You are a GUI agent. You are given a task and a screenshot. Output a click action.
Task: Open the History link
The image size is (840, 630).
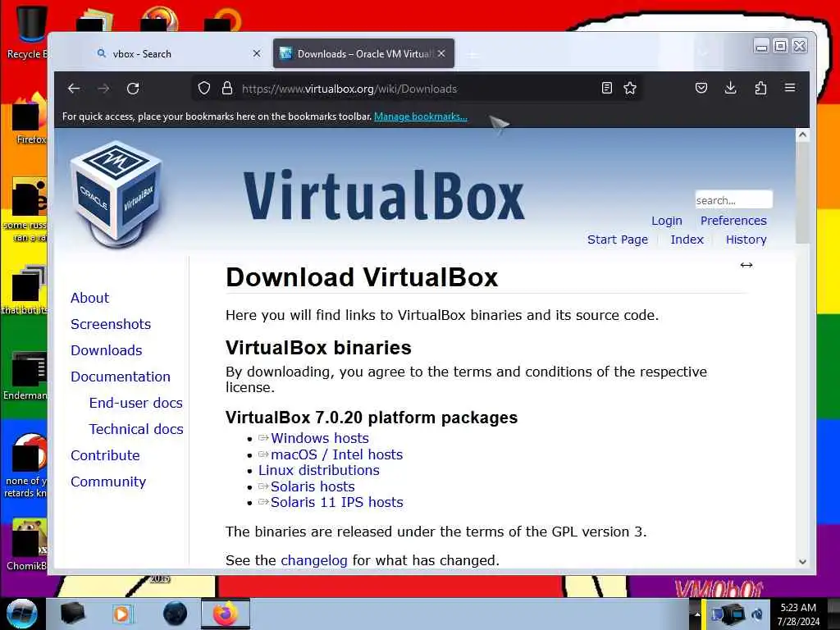(x=746, y=240)
